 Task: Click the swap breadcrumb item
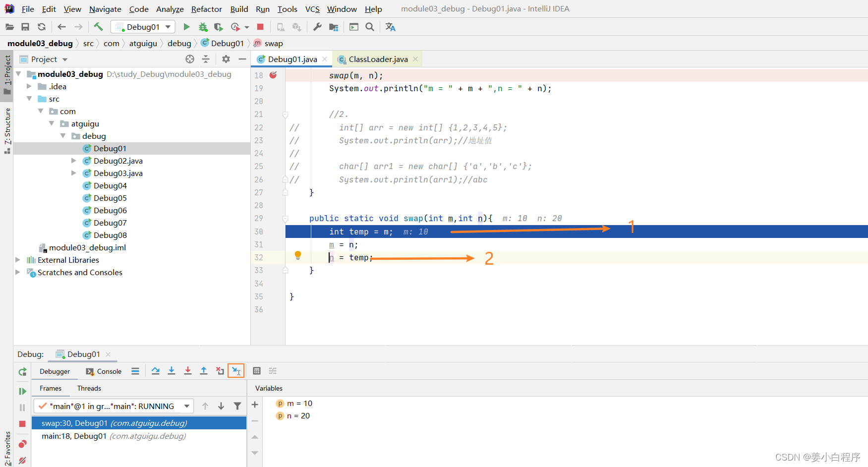pyautogui.click(x=268, y=43)
